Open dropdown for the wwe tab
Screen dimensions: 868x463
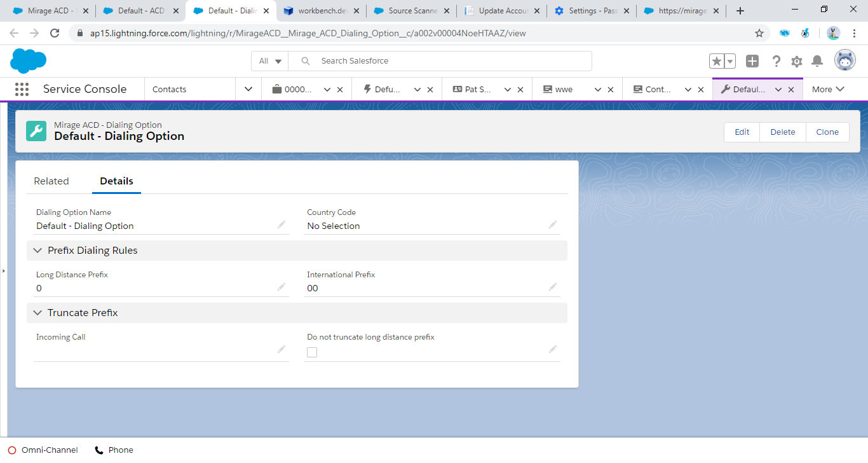click(x=598, y=90)
